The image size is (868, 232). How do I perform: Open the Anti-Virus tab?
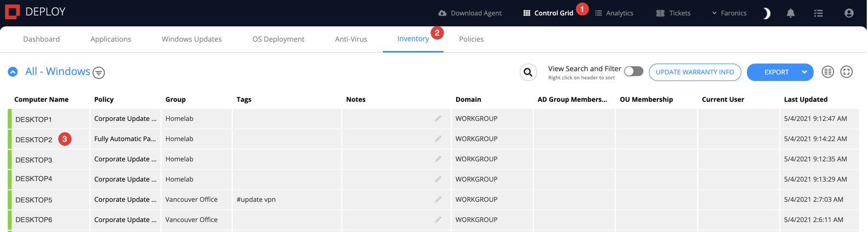351,39
